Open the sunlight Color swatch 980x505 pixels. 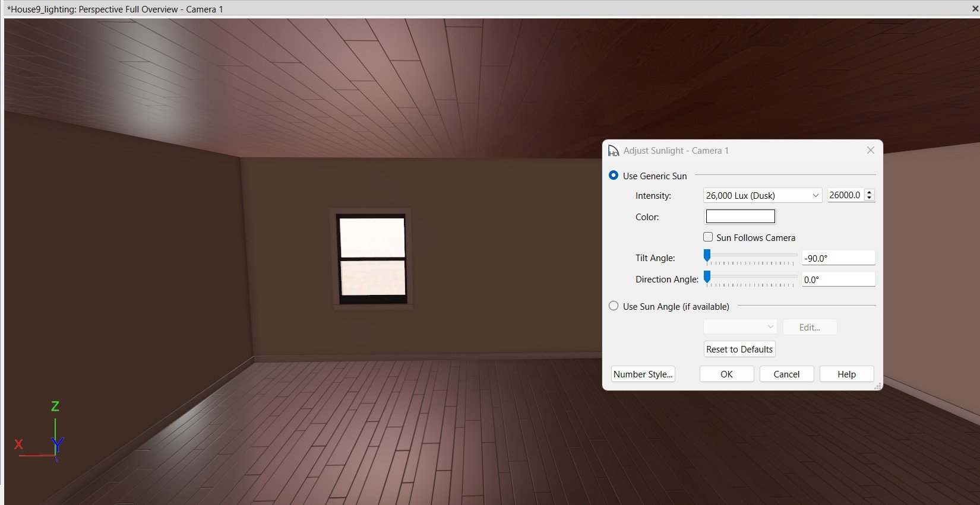(x=740, y=217)
